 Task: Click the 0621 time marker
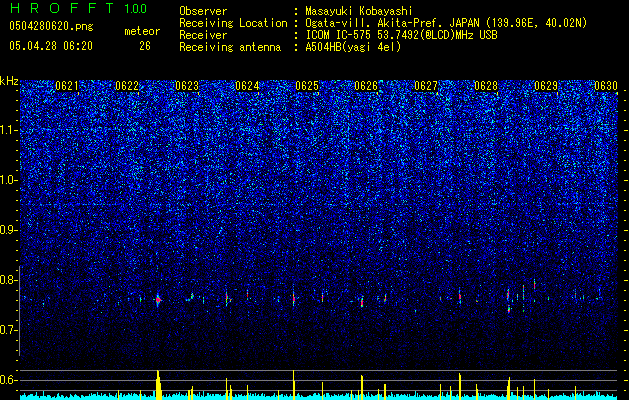pyautogui.click(x=67, y=86)
